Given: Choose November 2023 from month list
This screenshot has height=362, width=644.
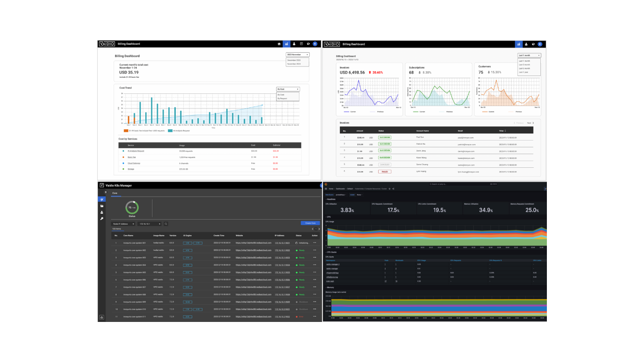Looking at the screenshot, I should (x=294, y=64).
